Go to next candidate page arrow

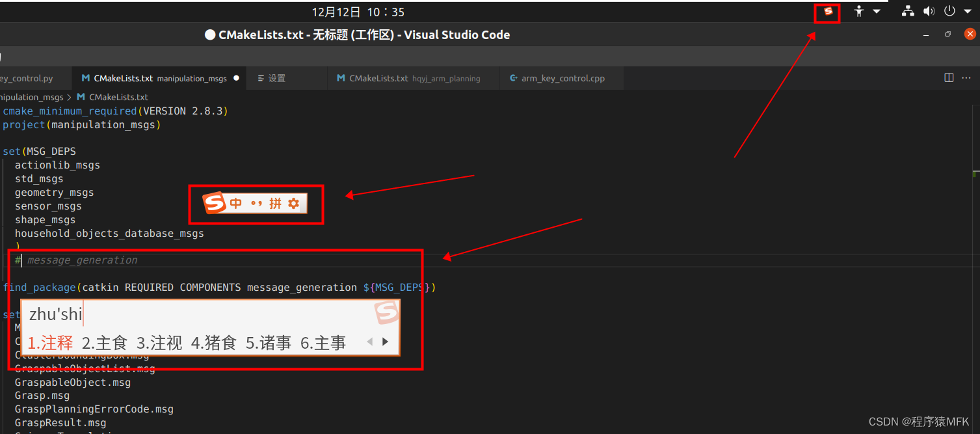[385, 342]
